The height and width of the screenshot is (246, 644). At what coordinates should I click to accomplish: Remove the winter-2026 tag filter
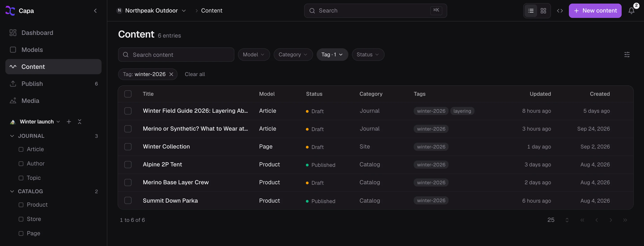[171, 74]
